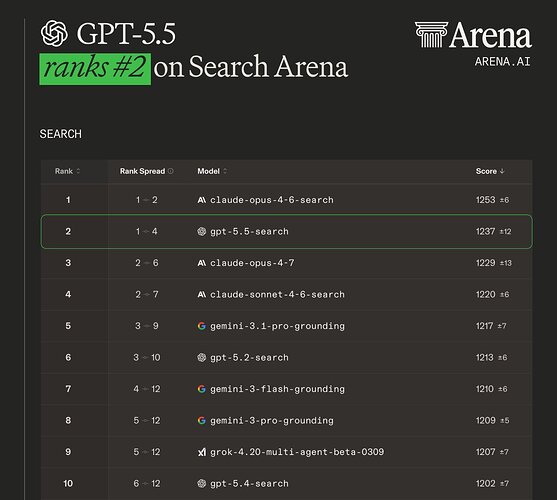The image size is (557, 500).
Task: Sort by the Rank column arrows
Action: (78, 171)
